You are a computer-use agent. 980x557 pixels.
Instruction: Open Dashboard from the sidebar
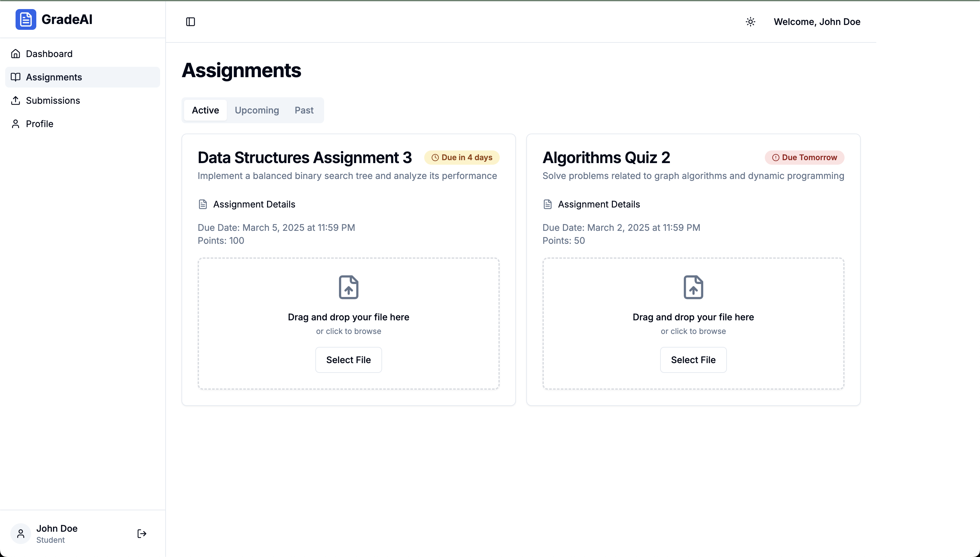pyautogui.click(x=49, y=54)
